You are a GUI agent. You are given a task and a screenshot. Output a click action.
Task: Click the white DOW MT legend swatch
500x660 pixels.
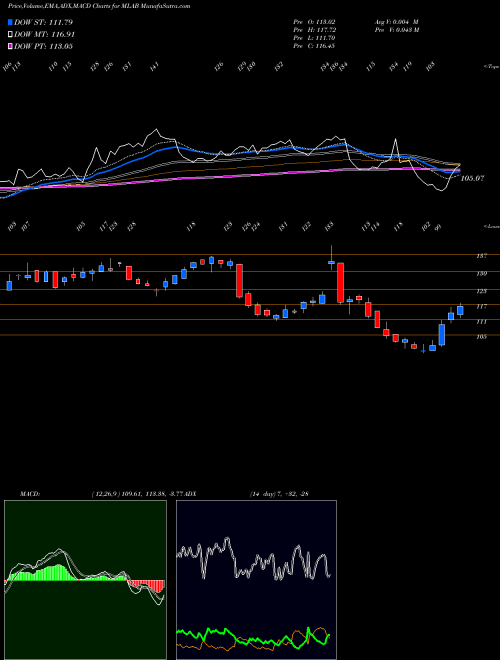[x=11, y=34]
